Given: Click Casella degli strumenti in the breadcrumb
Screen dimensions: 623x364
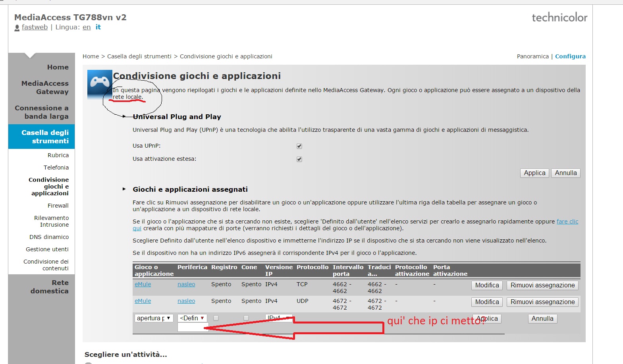Looking at the screenshot, I should 139,56.
